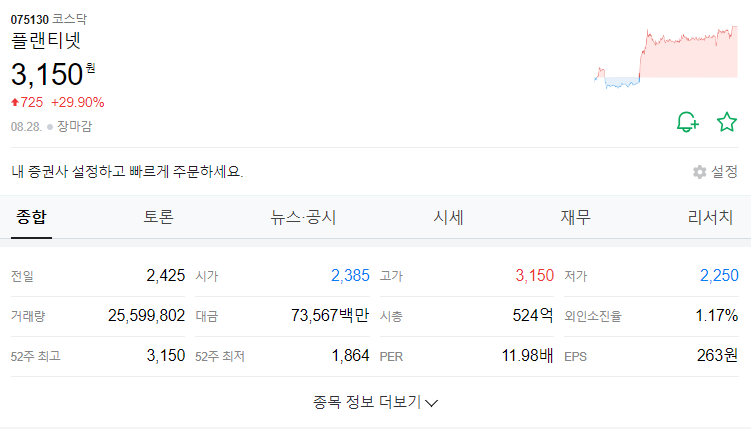Click the 외인소진율 value 1.17%
The image size is (751, 429).
pos(717,316)
